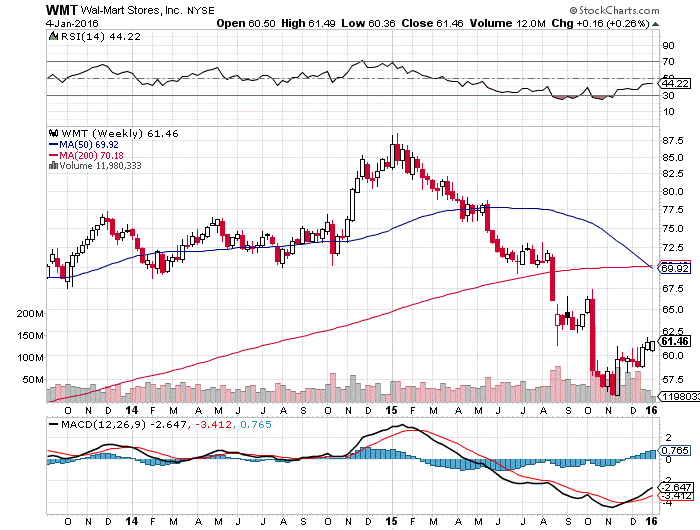The width and height of the screenshot is (700, 530).
Task: Click the RSI 44.22 value tag
Action: point(675,83)
